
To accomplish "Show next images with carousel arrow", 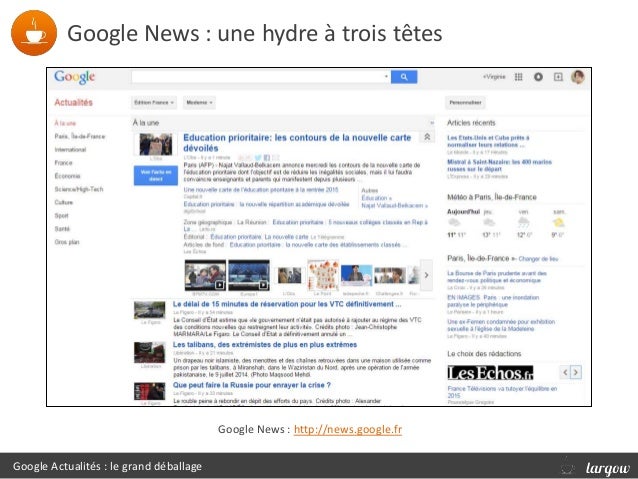I will [426, 275].
